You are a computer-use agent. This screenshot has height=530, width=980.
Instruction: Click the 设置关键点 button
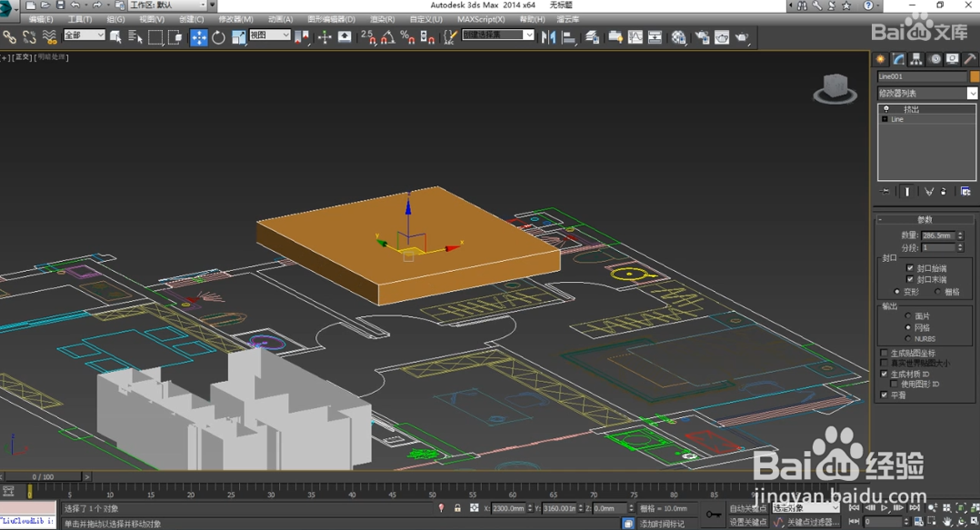pos(748,522)
